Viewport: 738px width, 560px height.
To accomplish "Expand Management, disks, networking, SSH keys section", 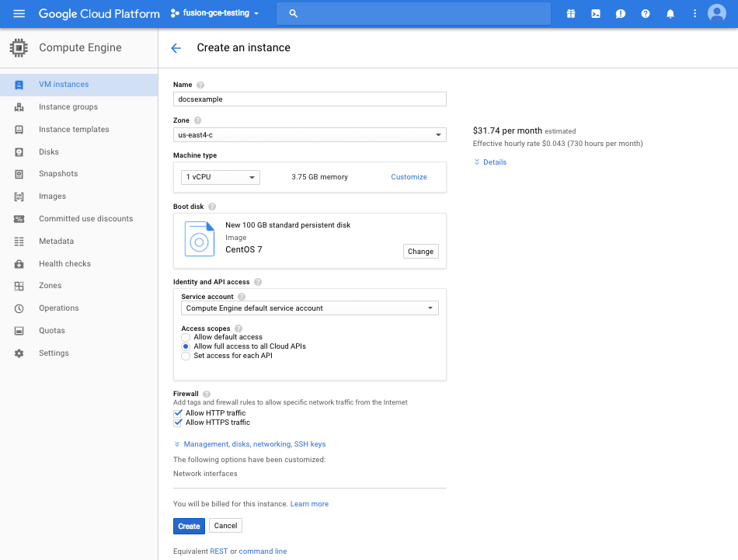I will pos(254,444).
